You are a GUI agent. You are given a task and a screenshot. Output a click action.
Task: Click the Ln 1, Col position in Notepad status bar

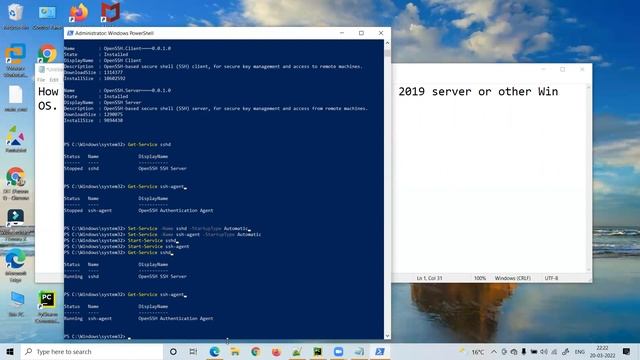[429, 278]
